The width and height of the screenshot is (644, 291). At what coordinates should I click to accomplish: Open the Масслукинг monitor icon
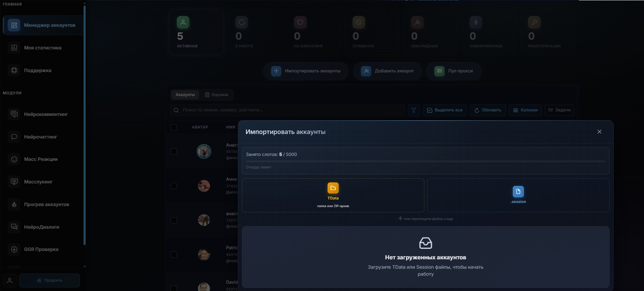(14, 182)
